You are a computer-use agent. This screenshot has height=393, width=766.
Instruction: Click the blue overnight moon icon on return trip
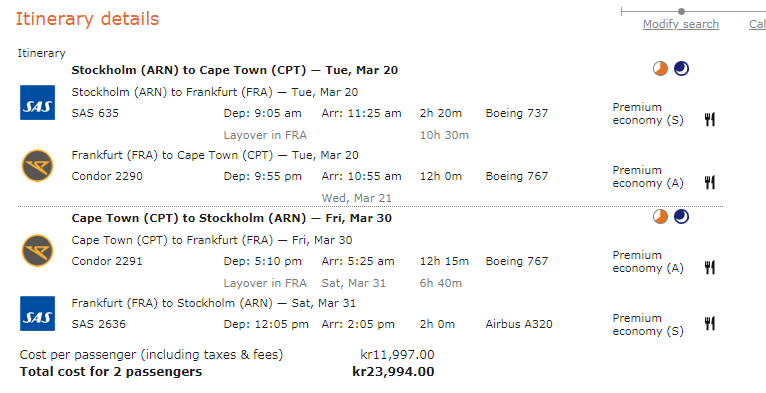[681, 217]
